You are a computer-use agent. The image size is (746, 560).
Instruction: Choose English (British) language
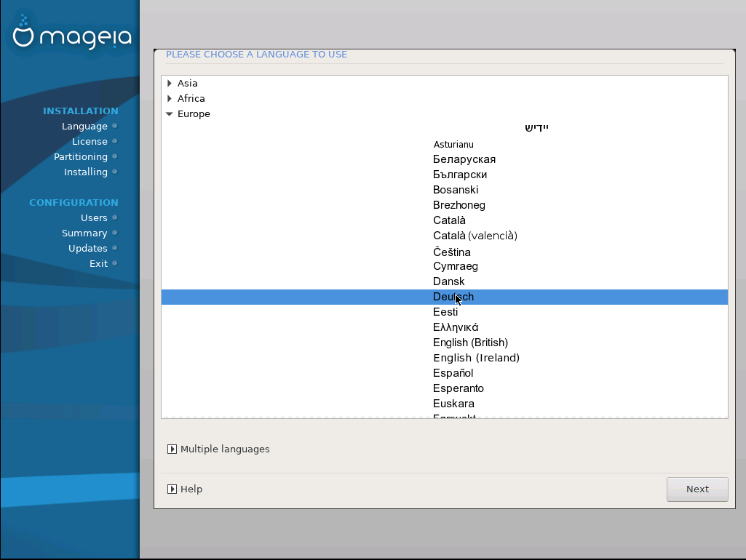tap(470, 343)
